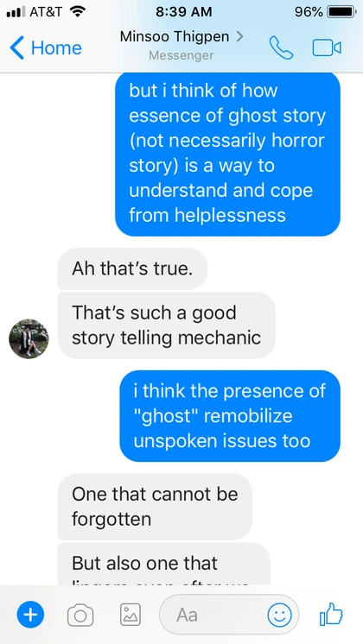Open the camera from bottom toolbar
The image size is (363, 644).
80,615
